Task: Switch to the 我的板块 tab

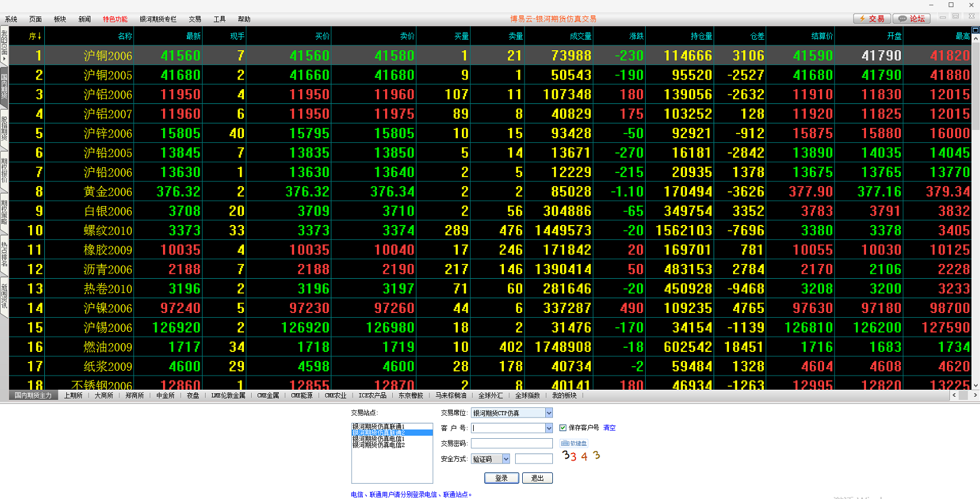Action: click(x=564, y=396)
